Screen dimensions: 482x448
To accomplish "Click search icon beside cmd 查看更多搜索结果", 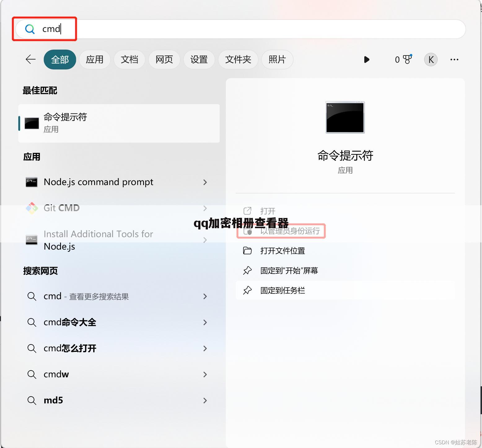I will 32,296.
